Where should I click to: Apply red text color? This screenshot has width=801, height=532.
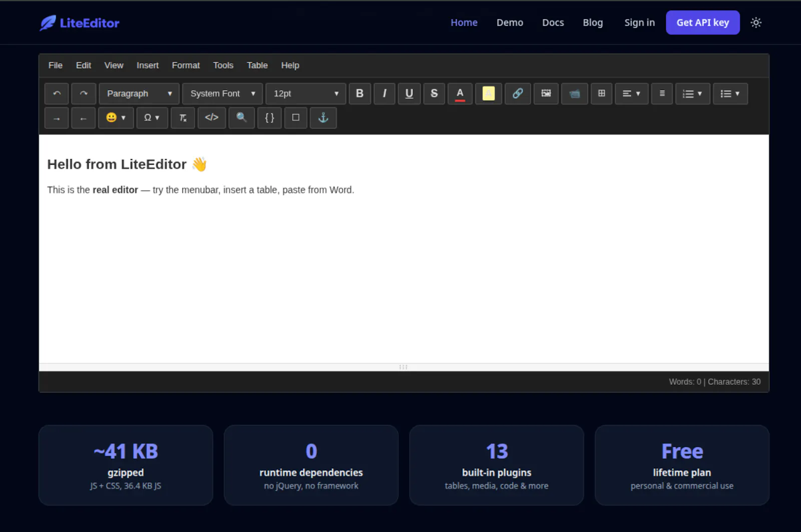(x=460, y=94)
